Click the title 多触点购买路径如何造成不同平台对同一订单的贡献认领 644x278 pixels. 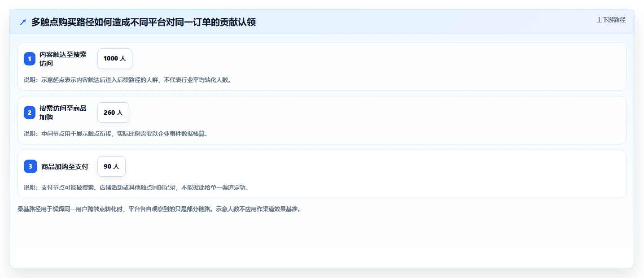click(x=144, y=22)
